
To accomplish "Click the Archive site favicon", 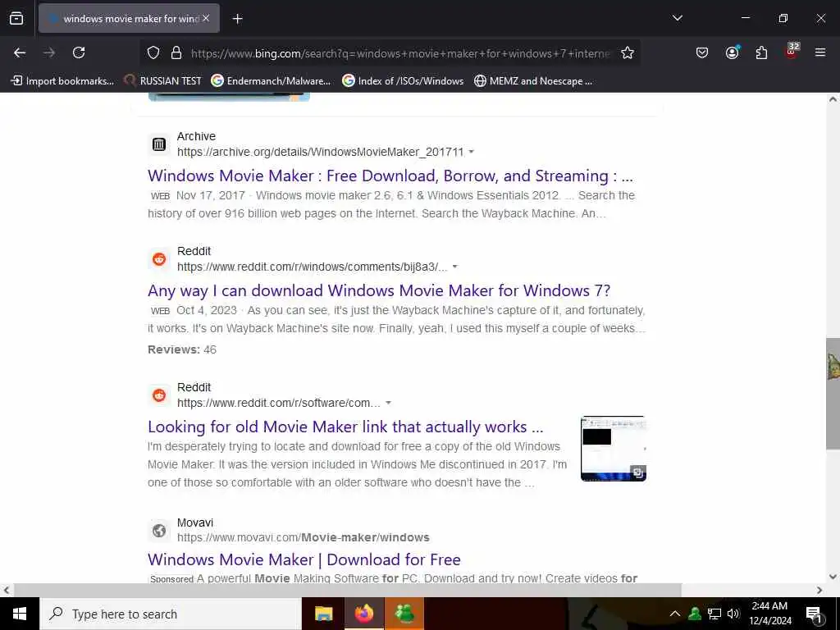I will (x=159, y=144).
